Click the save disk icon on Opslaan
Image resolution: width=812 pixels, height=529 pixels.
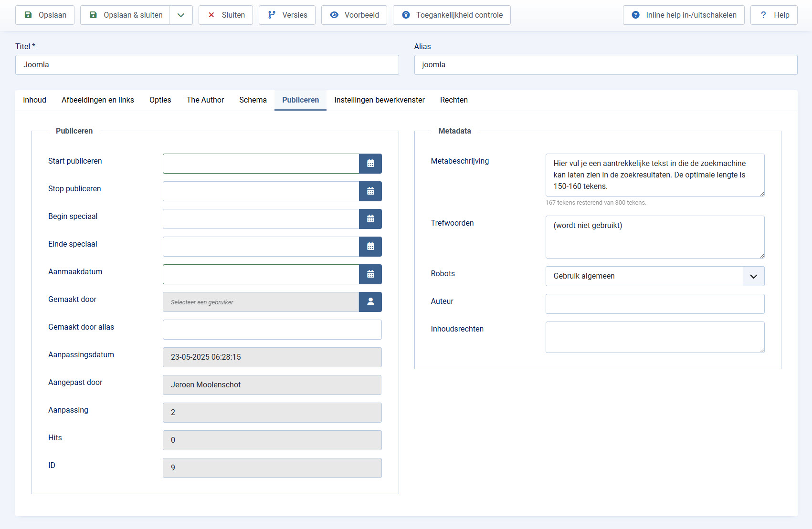coord(28,15)
